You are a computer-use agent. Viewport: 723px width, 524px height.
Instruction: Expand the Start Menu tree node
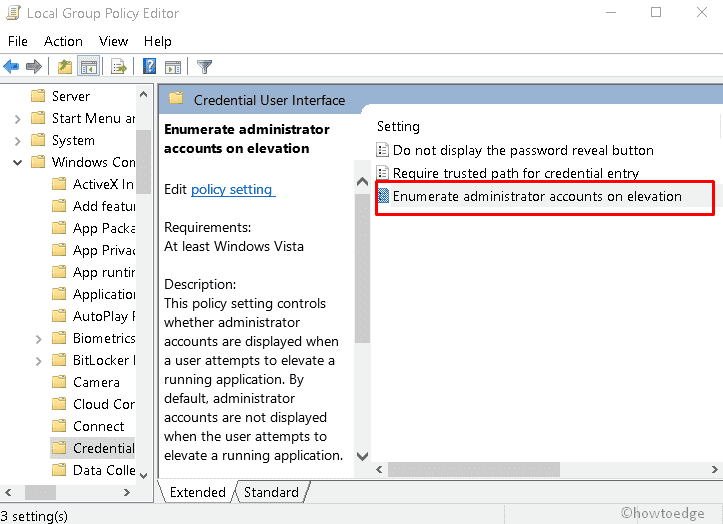click(18, 119)
